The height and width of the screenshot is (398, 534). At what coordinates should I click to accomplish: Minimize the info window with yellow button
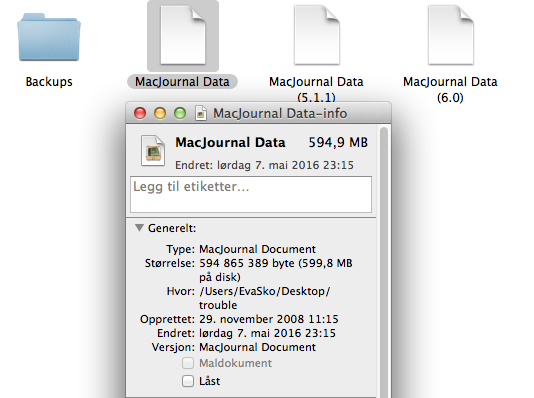(160, 113)
